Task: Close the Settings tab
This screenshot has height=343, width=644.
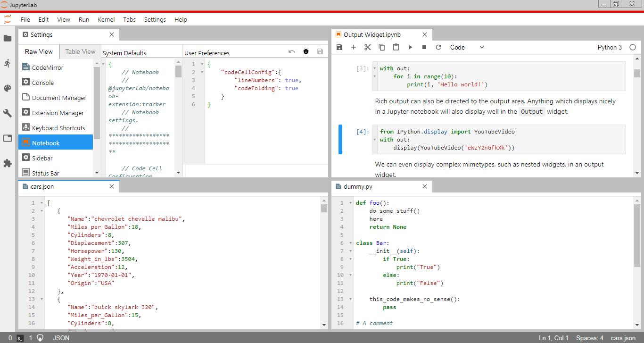Action: tap(112, 34)
